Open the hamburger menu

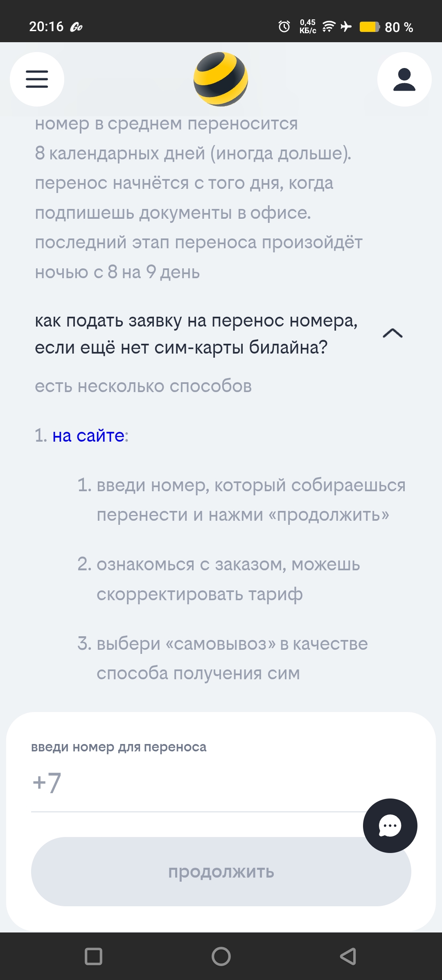coord(37,79)
